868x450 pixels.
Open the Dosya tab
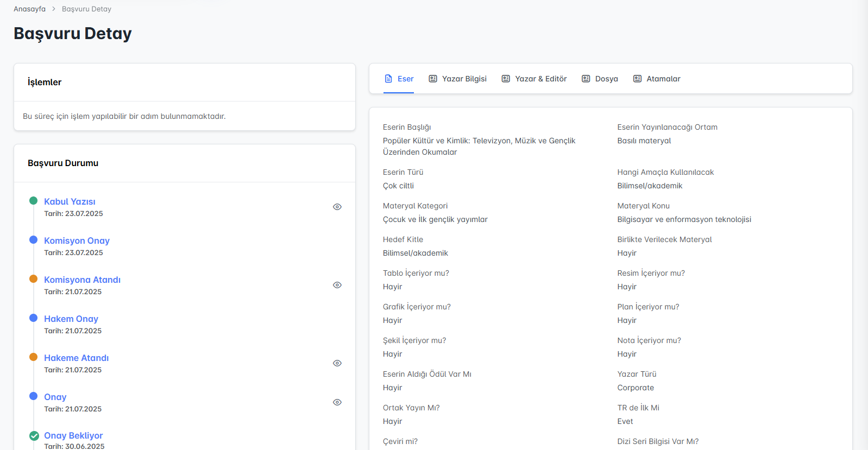click(606, 79)
